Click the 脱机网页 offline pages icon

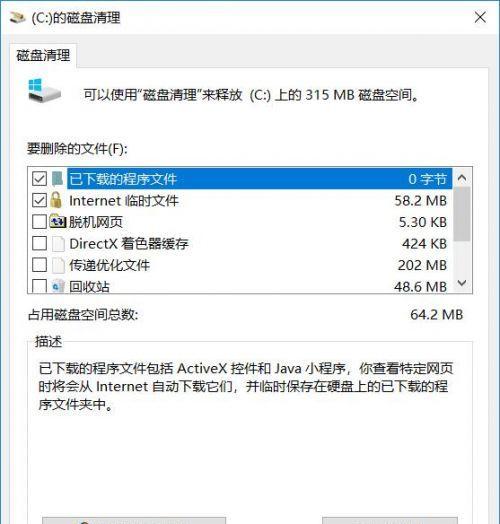[x=58, y=222]
